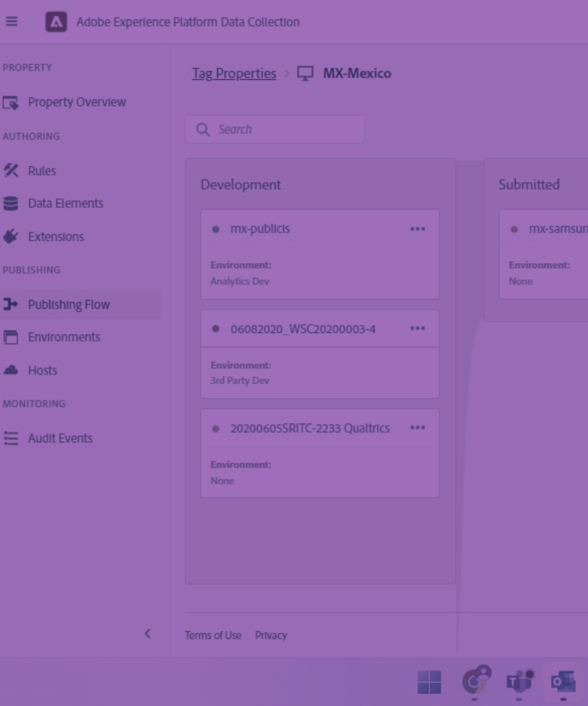Click the status dot of mx-samsung library
This screenshot has height=706, width=588.
pyautogui.click(x=514, y=229)
